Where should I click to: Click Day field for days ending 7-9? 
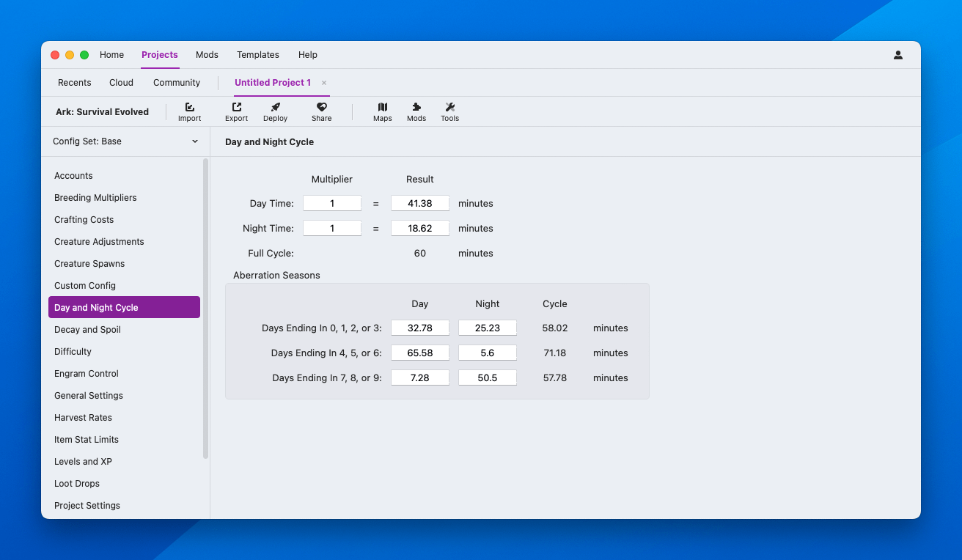click(420, 378)
